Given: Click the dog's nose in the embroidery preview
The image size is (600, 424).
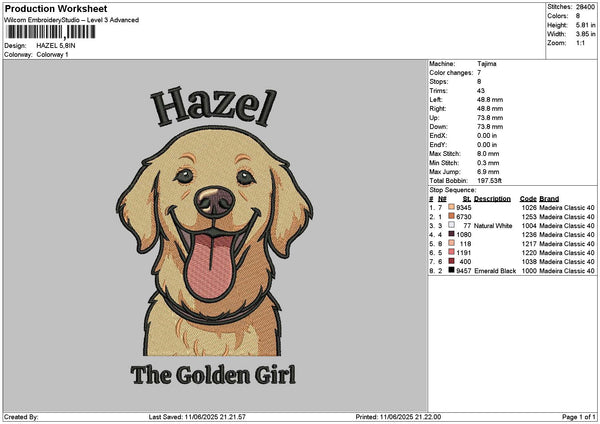Looking at the screenshot, I should 214,198.
